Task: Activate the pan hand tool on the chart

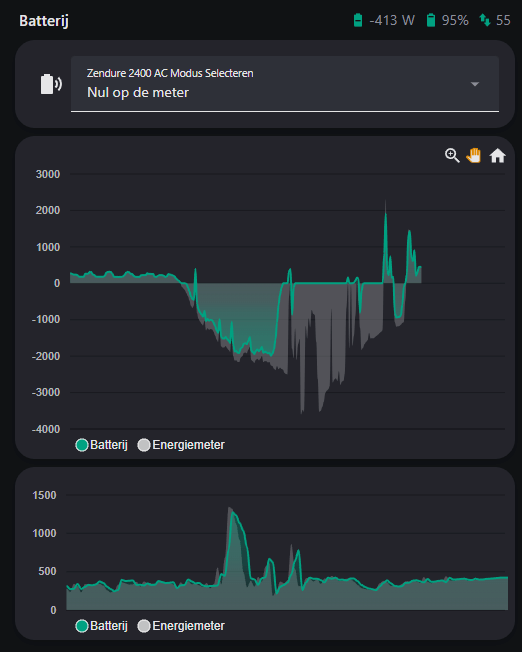Action: [x=474, y=156]
